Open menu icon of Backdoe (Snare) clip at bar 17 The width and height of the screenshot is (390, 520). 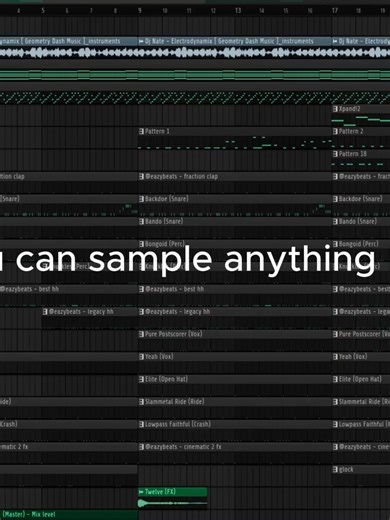coord(335,199)
